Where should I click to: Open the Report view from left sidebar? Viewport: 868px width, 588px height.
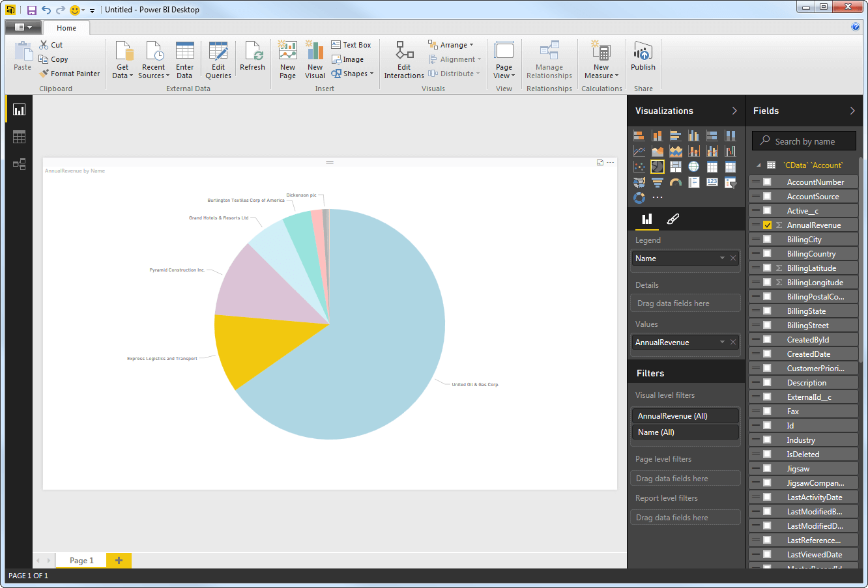pos(19,109)
